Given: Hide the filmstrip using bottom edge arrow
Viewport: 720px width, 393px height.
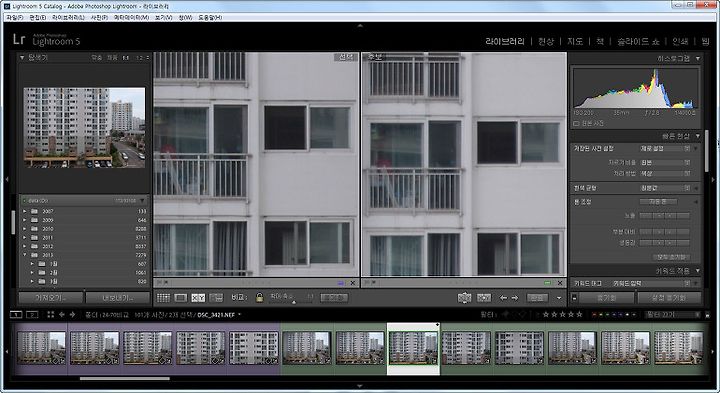Looking at the screenshot, I should [360, 386].
